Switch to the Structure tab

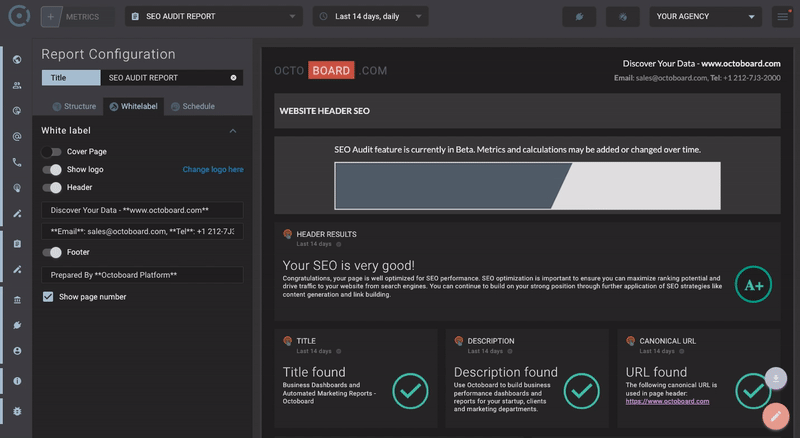pyautogui.click(x=74, y=106)
